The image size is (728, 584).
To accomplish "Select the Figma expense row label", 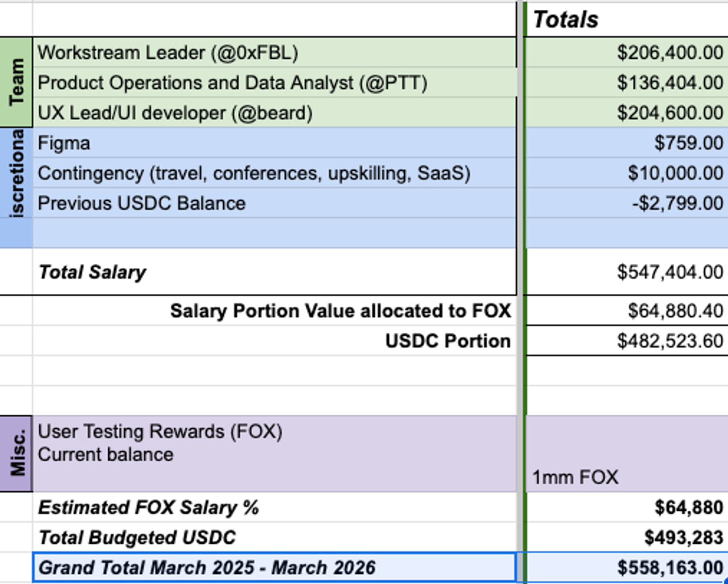I will [274, 143].
